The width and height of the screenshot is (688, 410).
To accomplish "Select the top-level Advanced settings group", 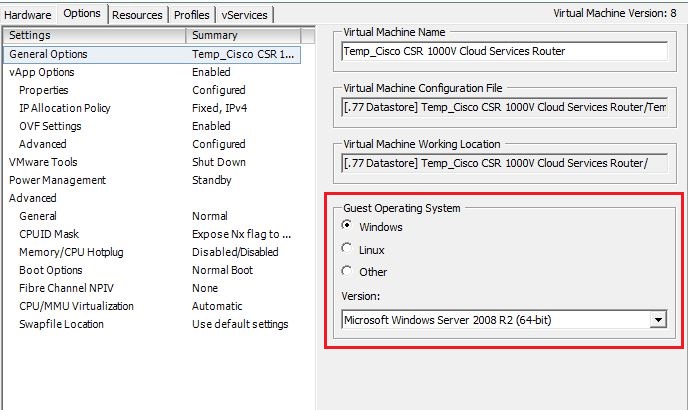I will pyautogui.click(x=152, y=198).
